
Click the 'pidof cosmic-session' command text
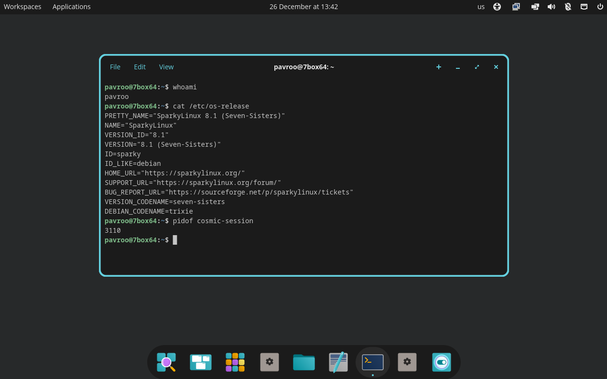(x=213, y=221)
